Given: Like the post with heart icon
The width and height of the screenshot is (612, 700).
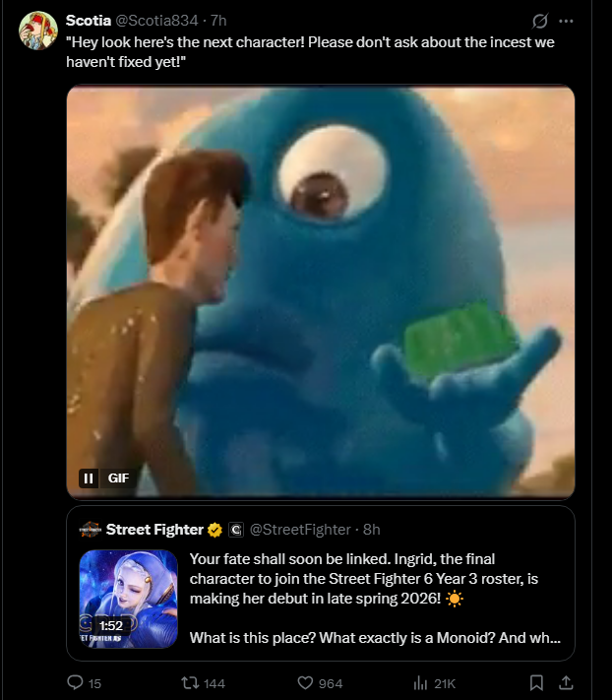Looking at the screenshot, I should [x=305, y=683].
